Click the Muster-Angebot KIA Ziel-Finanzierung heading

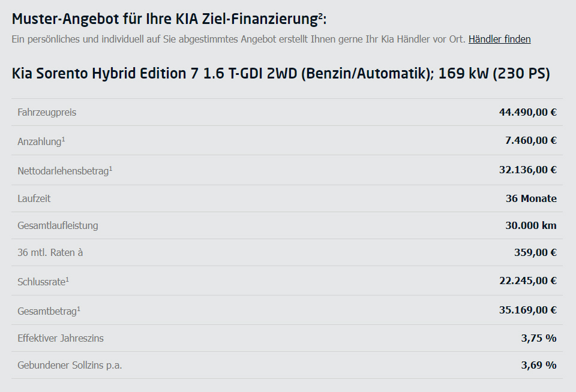[x=169, y=19]
